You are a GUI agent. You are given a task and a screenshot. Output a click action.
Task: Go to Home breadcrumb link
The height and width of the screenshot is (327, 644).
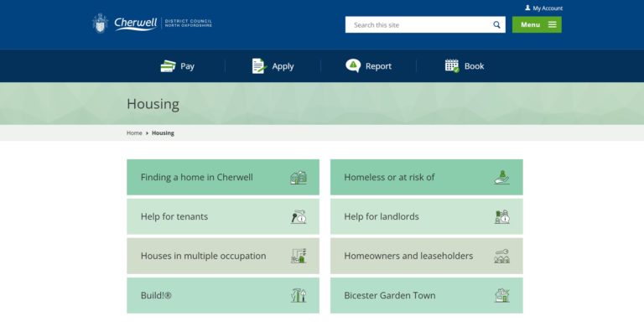point(134,133)
